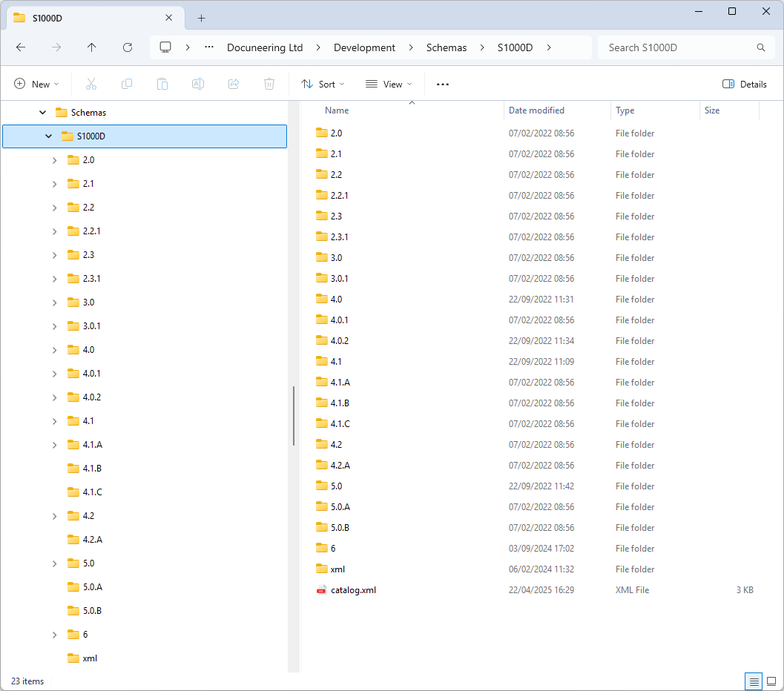The height and width of the screenshot is (691, 784).
Task: Click the Share icon in toolbar
Action: pyautogui.click(x=234, y=85)
